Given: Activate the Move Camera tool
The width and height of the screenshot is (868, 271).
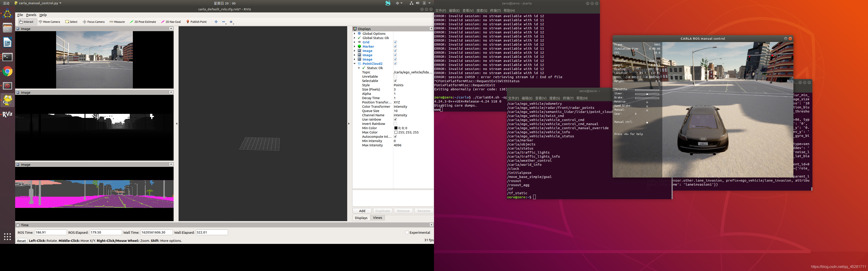Looking at the screenshot, I should (x=49, y=22).
